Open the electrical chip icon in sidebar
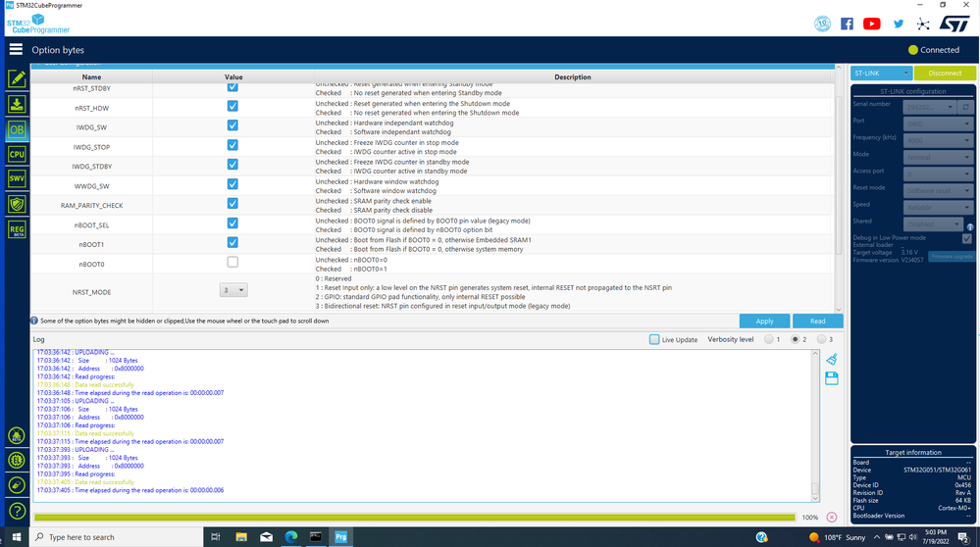The height and width of the screenshot is (547, 980). tap(17, 460)
